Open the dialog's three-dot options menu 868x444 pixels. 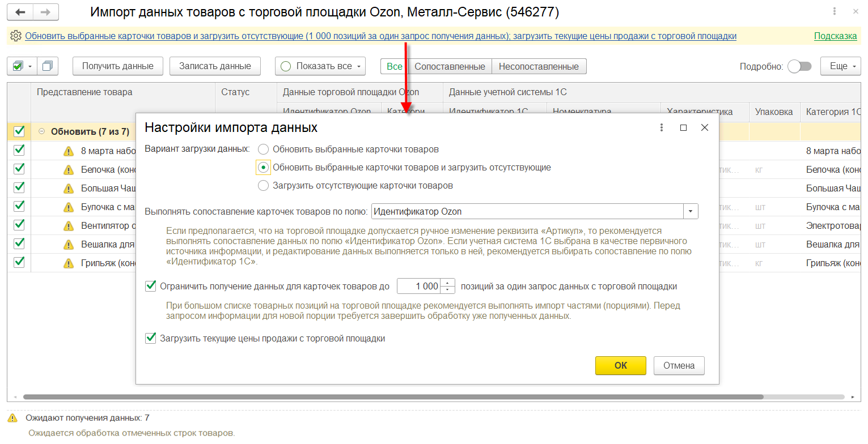point(662,127)
